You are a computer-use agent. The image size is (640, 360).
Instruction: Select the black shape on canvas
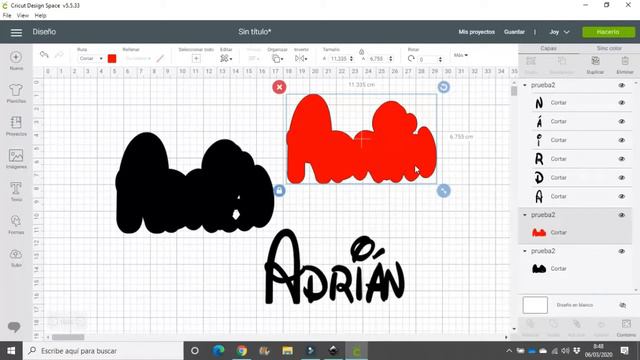point(194,184)
